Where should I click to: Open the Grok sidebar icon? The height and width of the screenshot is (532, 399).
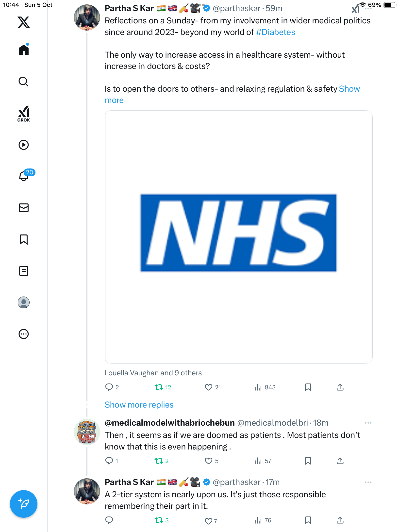coord(24,114)
